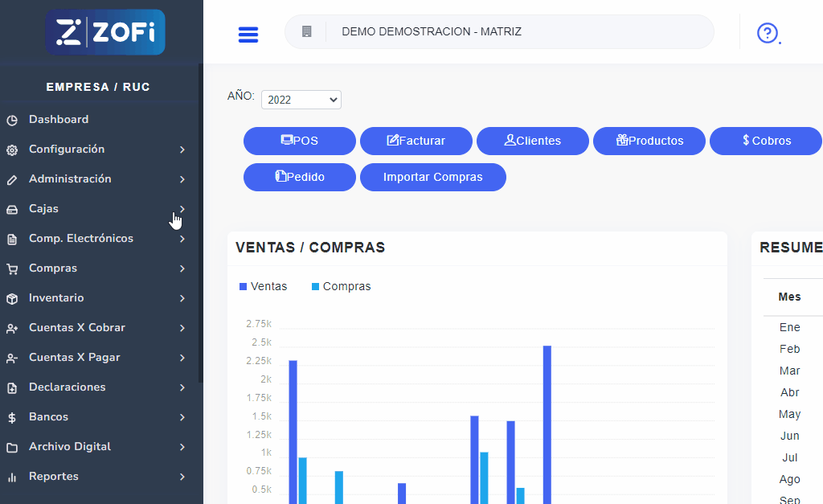Click the Compras shopping cart icon
823x504 pixels.
[12, 269]
